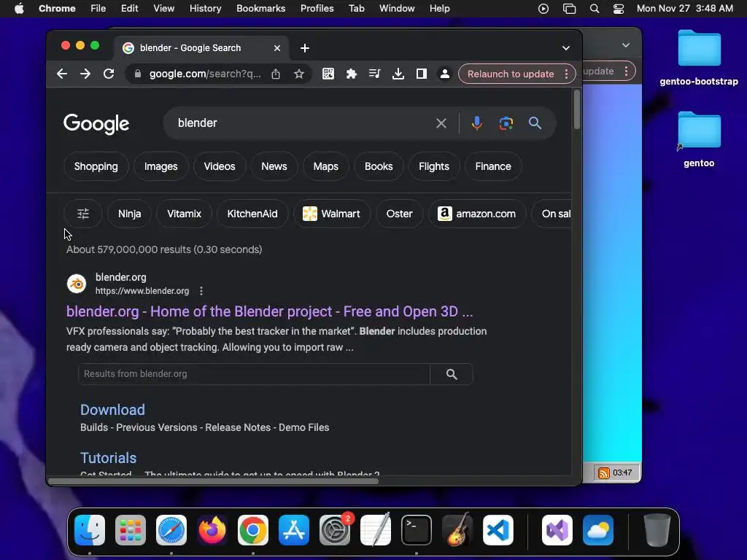Open the View menu

click(x=164, y=9)
